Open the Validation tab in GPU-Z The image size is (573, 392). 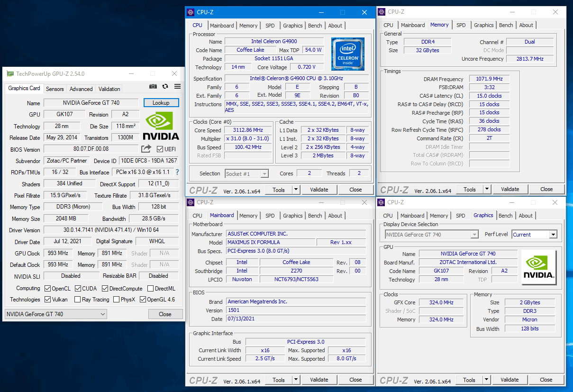coord(109,89)
